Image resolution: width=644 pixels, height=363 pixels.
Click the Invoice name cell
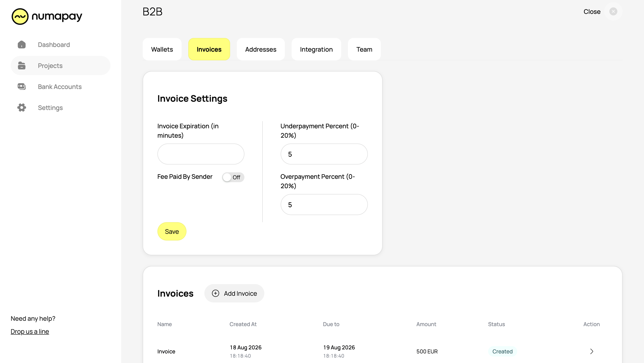[x=166, y=351]
